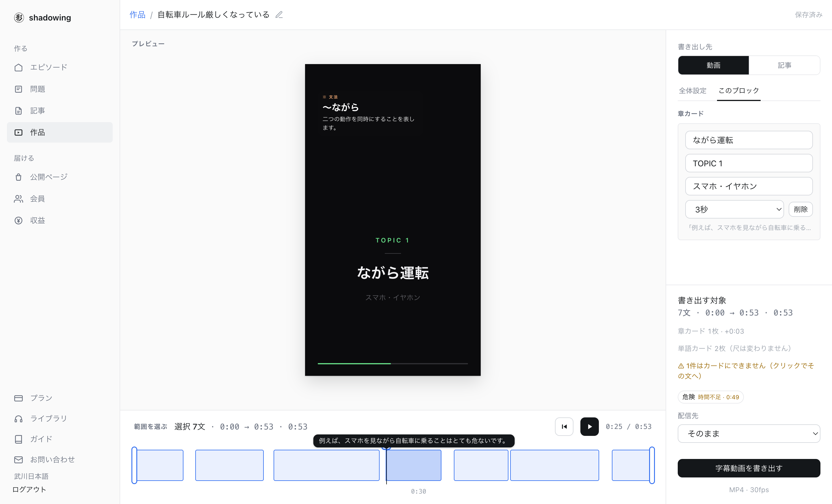Click the 保存済み status text
The image size is (832, 504).
click(808, 15)
